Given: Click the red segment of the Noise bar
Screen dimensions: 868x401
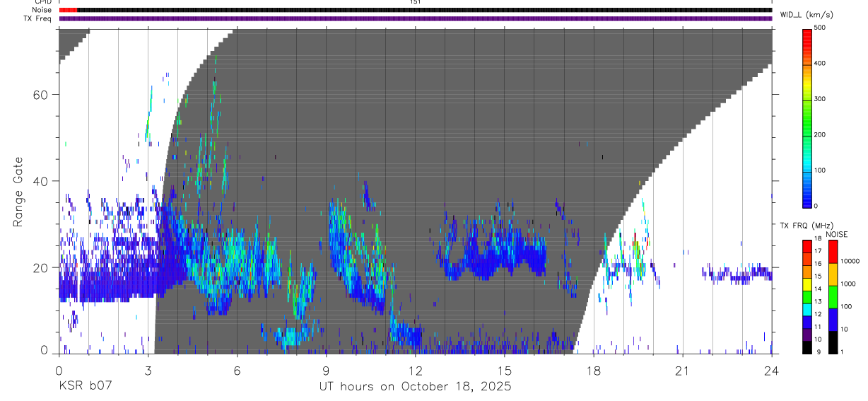Looking at the screenshot, I should tap(68, 10).
